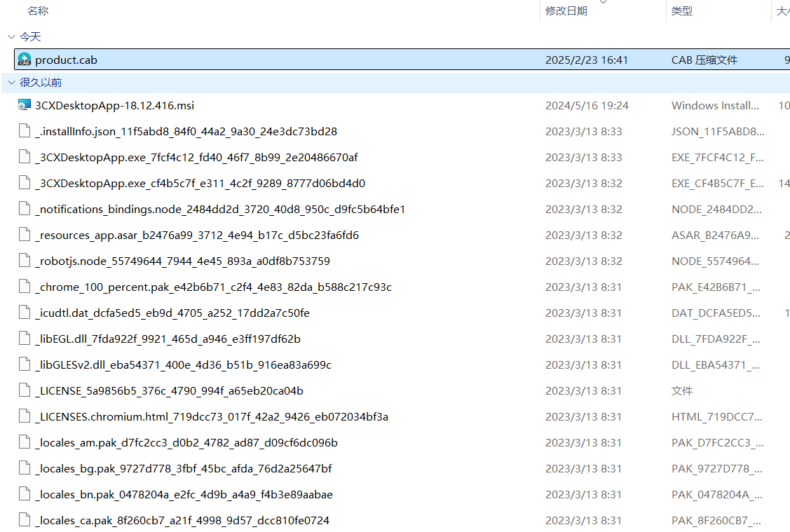This screenshot has width=790, height=532.
Task: Click the type cell Windows Install...
Action: pyautogui.click(x=715, y=105)
